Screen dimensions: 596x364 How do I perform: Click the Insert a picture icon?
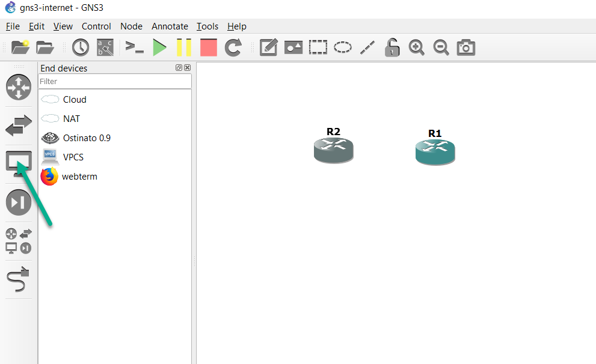[293, 47]
